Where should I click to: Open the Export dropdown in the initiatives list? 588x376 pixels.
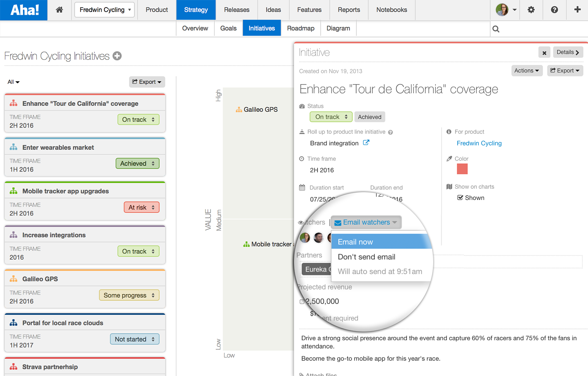click(x=147, y=82)
